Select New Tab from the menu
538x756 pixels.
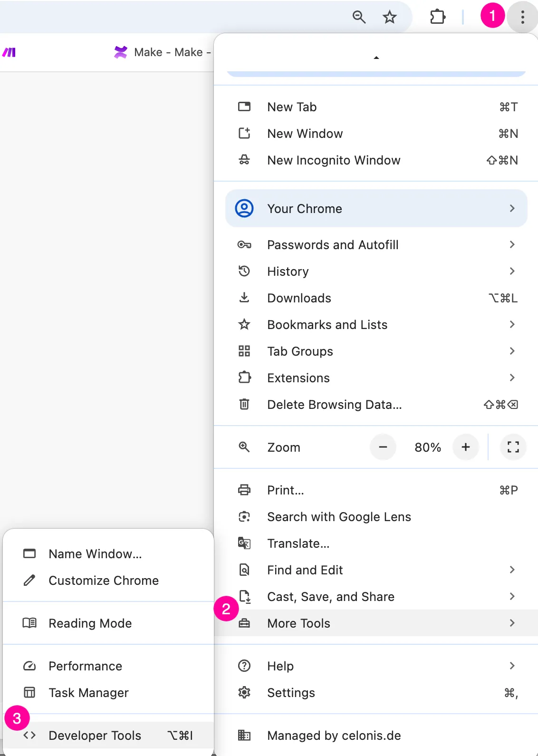coord(376,107)
